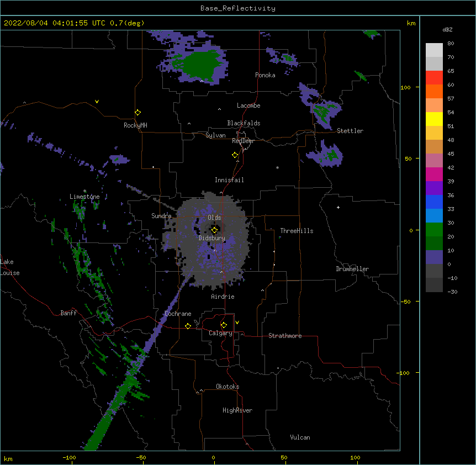Click the Sylvan label on the map
The image size is (476, 465).
215,135
